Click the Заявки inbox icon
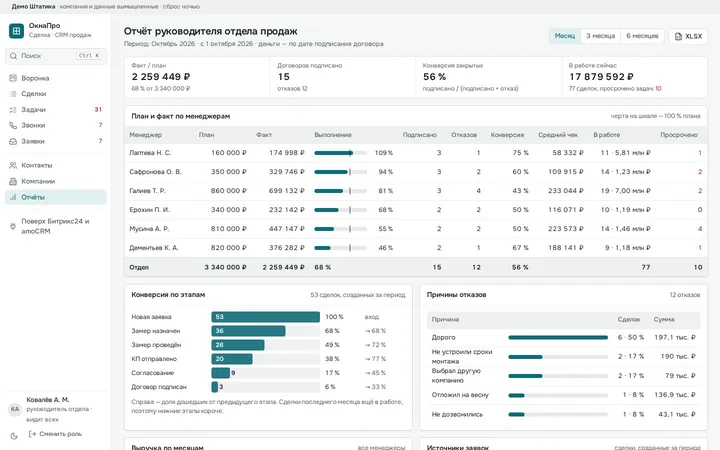This screenshot has width=720, height=450. 13,141
